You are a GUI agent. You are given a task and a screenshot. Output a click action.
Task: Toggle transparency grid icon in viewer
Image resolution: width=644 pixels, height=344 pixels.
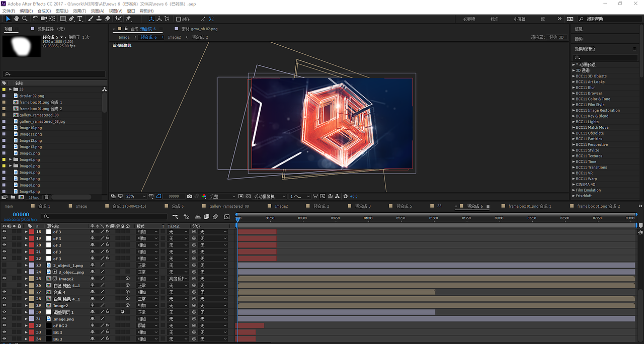coord(248,196)
